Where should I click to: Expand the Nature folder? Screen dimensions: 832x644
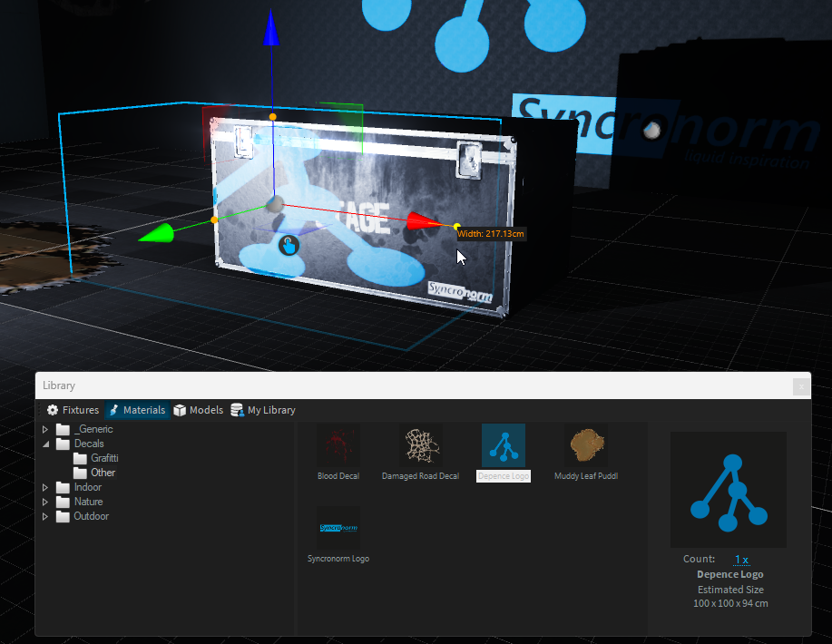pos(45,502)
